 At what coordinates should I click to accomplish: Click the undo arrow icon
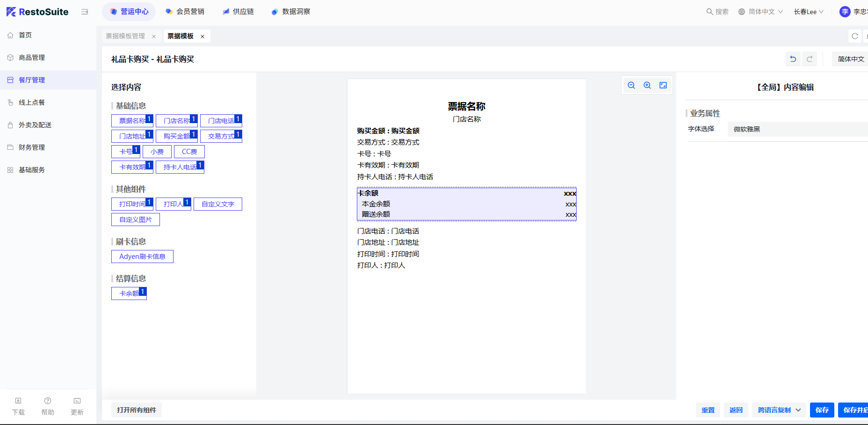[x=793, y=59]
